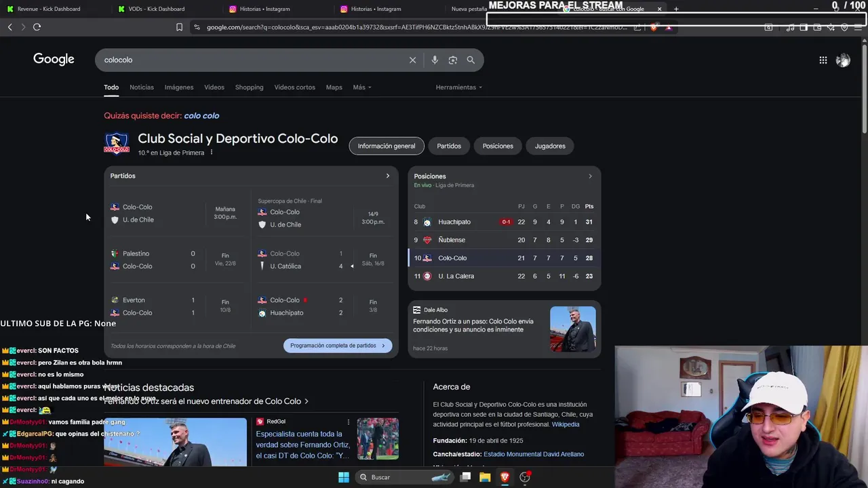Open the Maps results tab
The image size is (868, 488).
(334, 87)
